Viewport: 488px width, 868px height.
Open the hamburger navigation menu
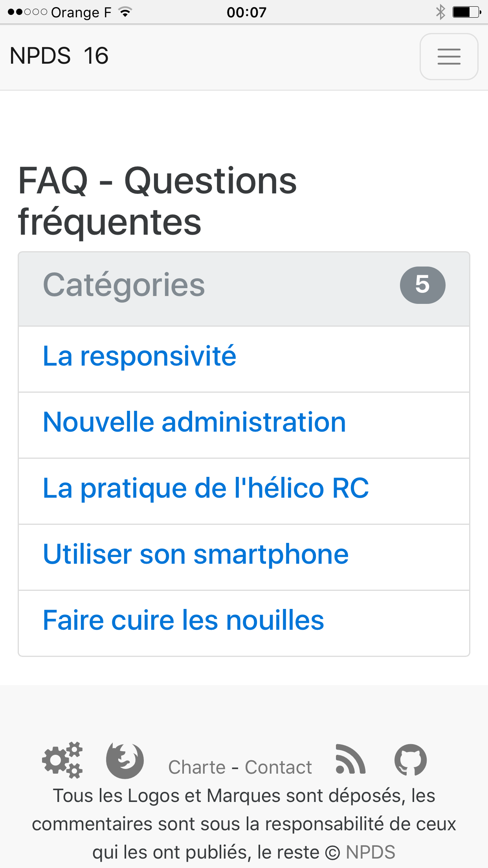click(449, 57)
